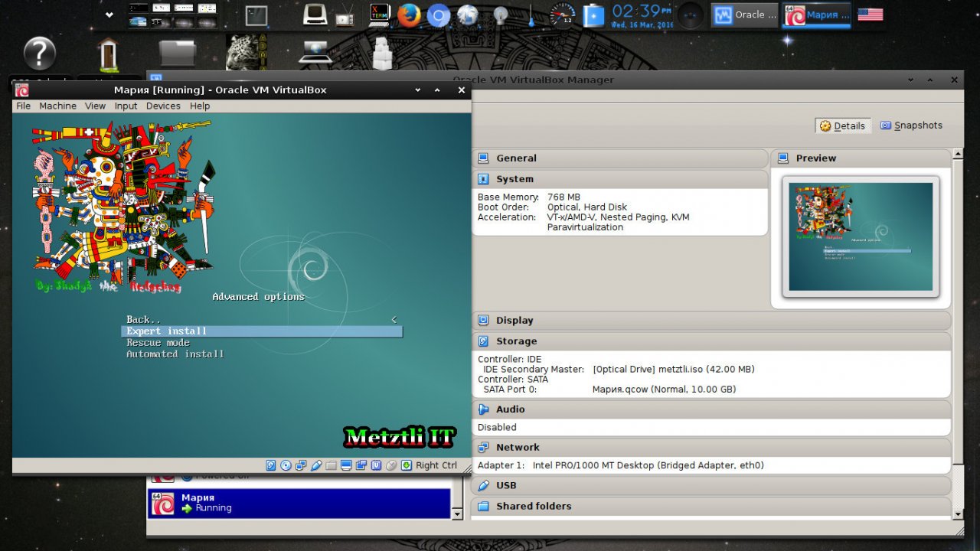Click the mouse integration icon in VM status bar
Screen dimensions: 980x551
tap(391, 465)
